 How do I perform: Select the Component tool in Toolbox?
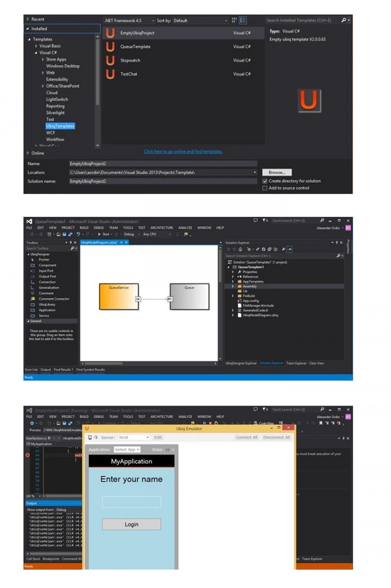click(47, 265)
